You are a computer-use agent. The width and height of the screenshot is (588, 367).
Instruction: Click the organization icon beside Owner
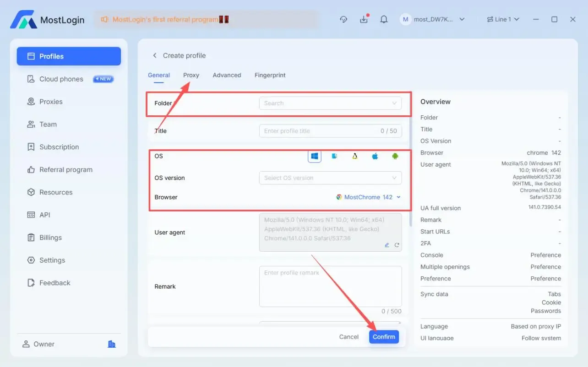[x=111, y=344]
